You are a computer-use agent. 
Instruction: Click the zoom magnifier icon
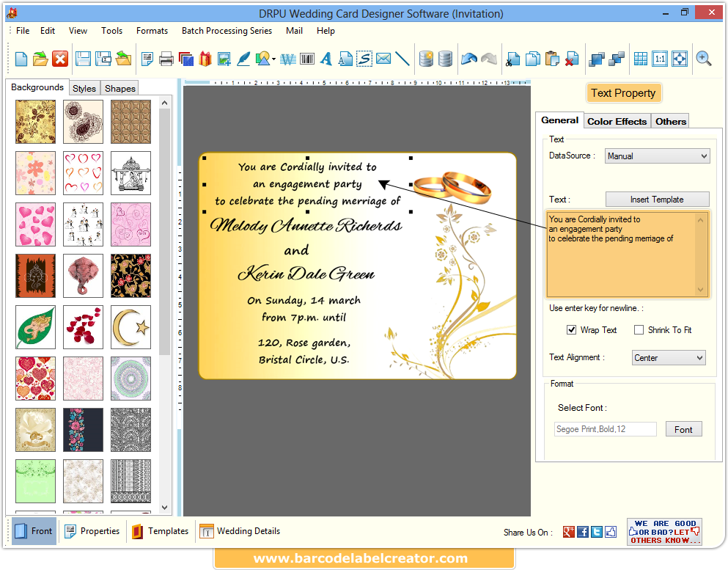coord(704,59)
